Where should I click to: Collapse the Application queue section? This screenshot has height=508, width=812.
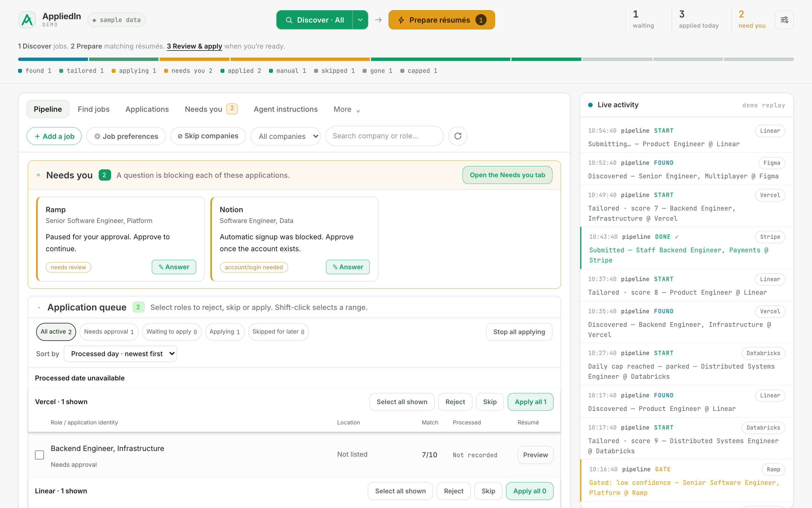pos(39,307)
